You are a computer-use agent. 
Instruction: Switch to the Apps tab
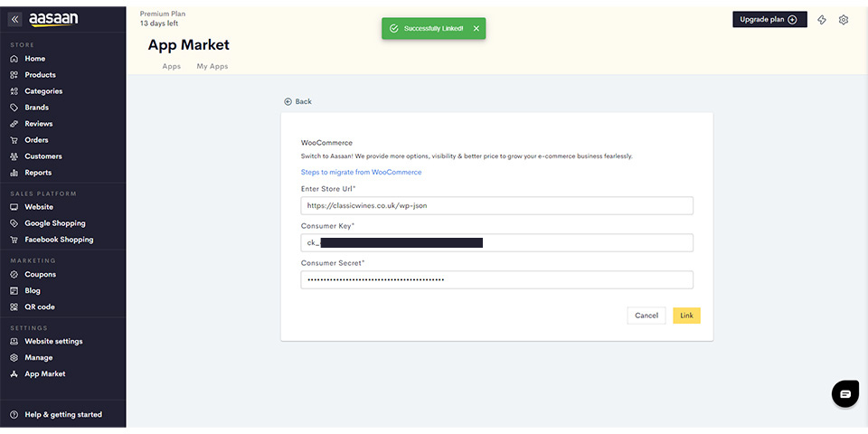point(172,66)
